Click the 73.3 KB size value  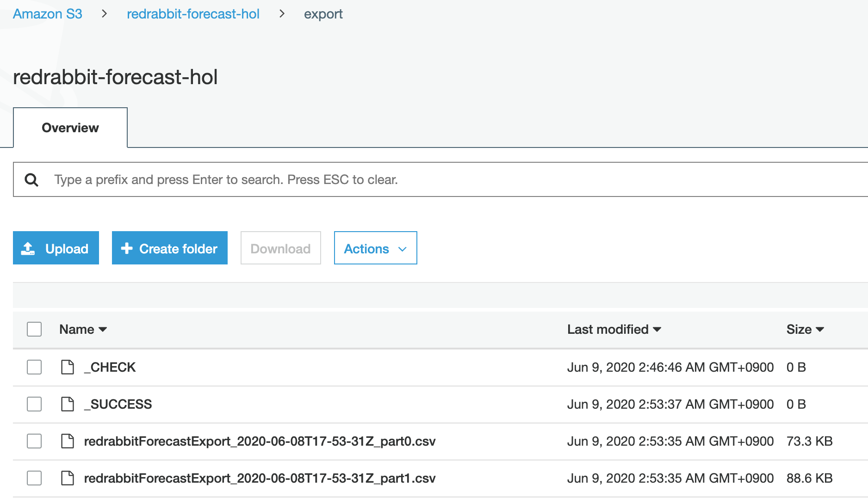pos(809,441)
